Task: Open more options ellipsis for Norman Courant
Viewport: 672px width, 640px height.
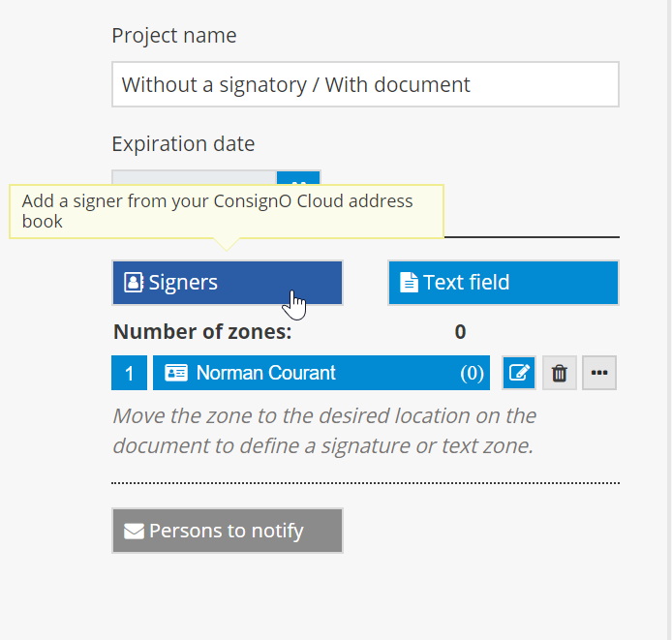Action: click(x=599, y=373)
